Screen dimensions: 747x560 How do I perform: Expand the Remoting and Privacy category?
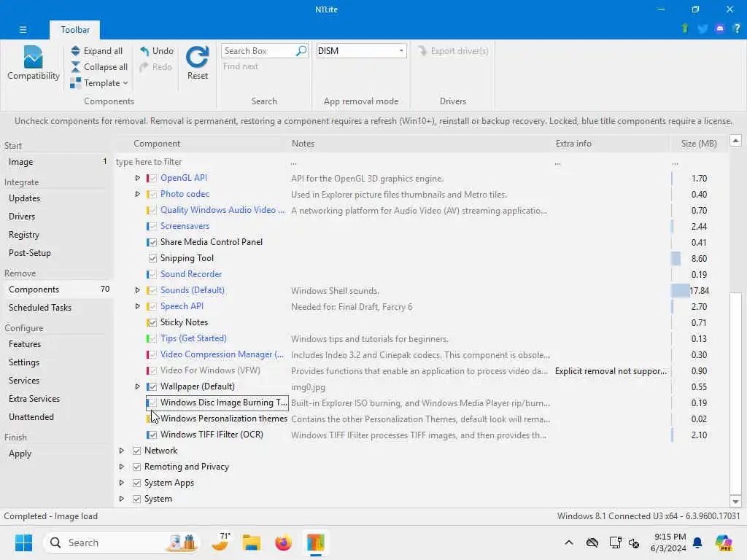tap(122, 467)
